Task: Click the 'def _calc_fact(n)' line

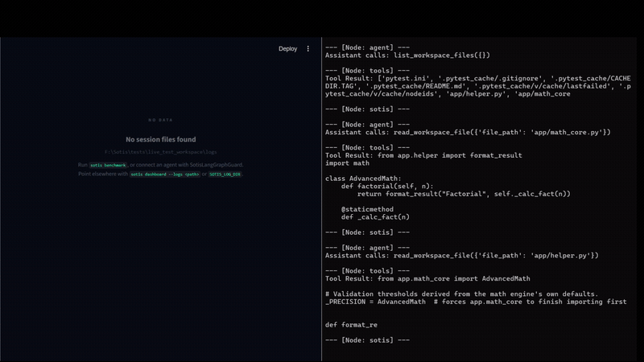Action: (x=375, y=217)
